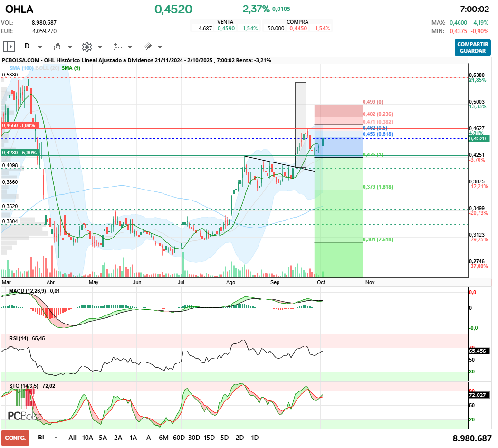The width and height of the screenshot is (498, 448).
Task: Expand the drawing tools dropdown arrow
Action: point(160,47)
